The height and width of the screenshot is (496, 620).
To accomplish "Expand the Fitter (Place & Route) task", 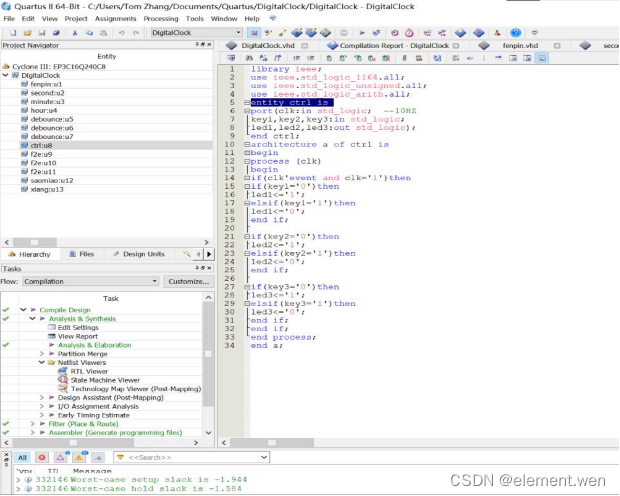I will pyautogui.click(x=32, y=424).
